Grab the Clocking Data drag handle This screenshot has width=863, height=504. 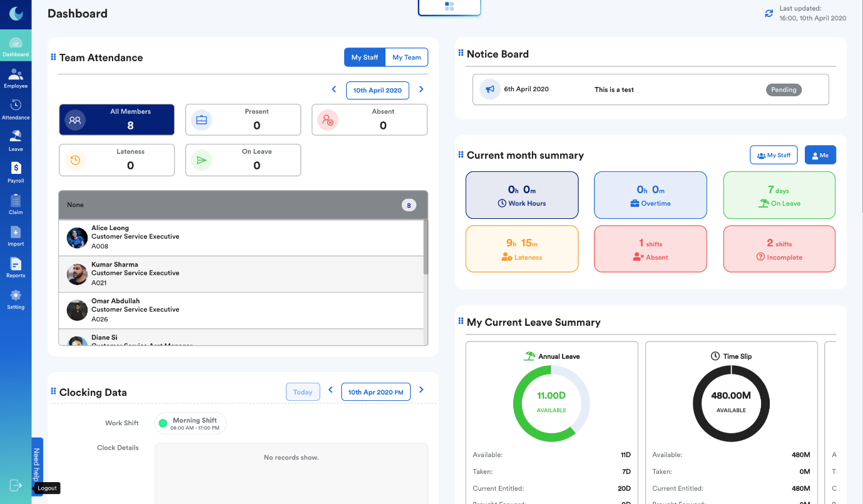(x=53, y=392)
